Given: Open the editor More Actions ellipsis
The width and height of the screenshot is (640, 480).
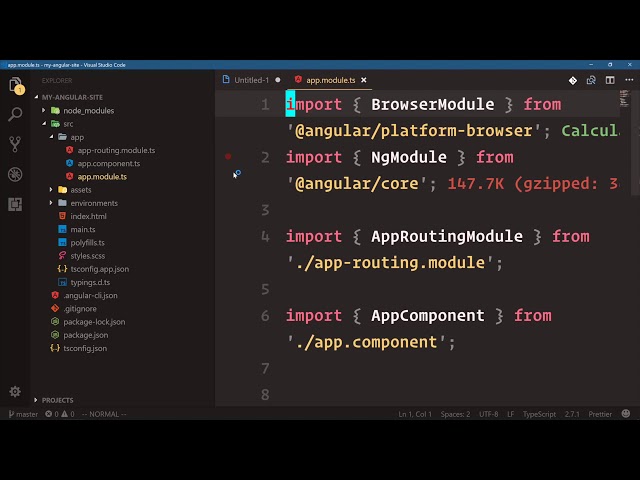Looking at the screenshot, I should (629, 80).
